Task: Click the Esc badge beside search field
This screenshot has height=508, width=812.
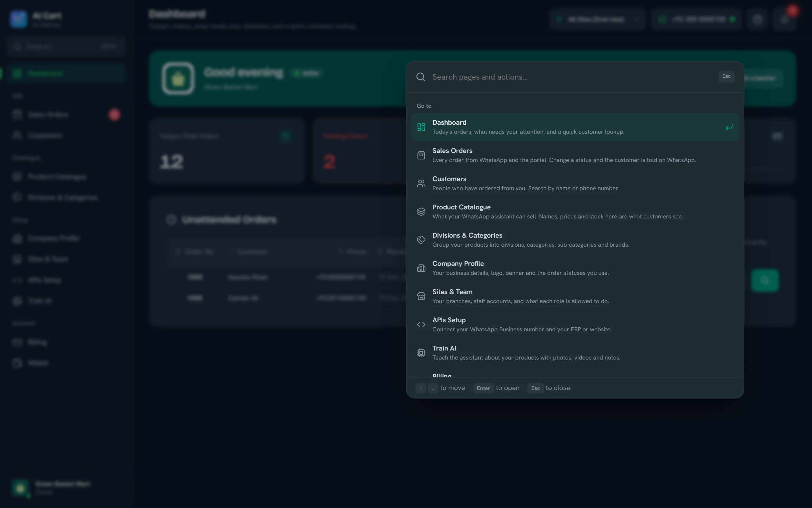Action: click(x=726, y=76)
